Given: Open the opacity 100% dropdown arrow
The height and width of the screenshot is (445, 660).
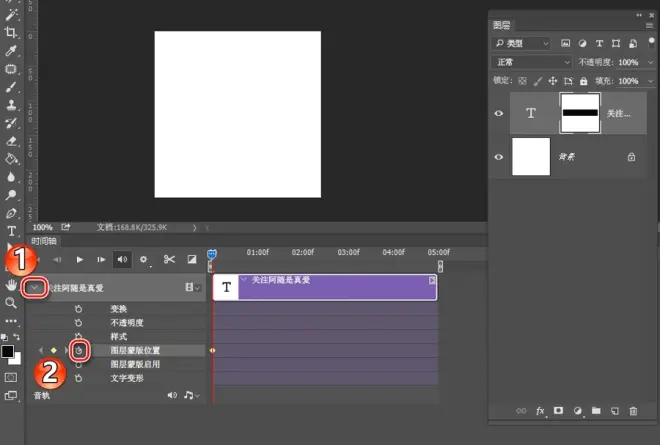Looking at the screenshot, I should coord(650,62).
